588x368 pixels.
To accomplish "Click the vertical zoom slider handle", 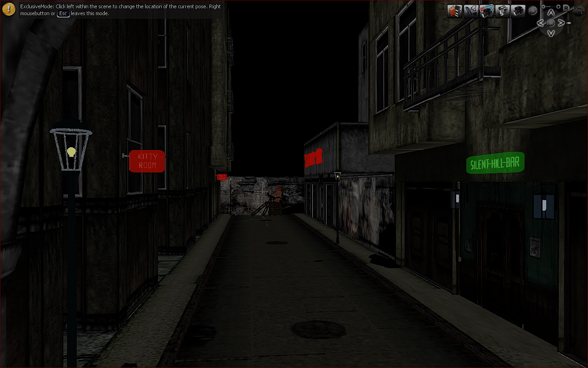I will (569, 23).
